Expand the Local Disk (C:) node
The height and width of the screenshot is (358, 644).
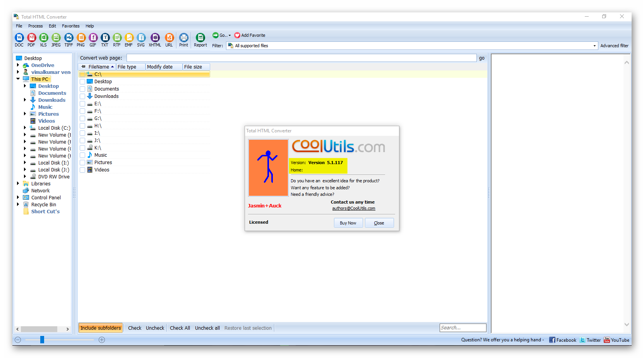click(25, 128)
